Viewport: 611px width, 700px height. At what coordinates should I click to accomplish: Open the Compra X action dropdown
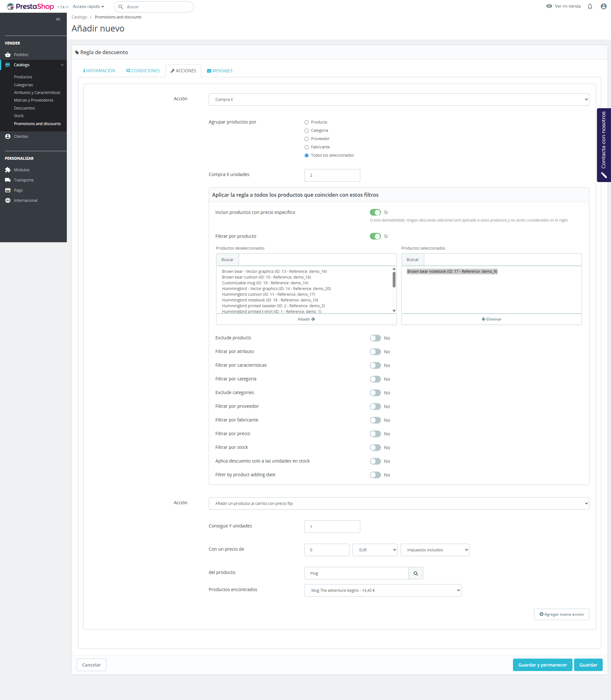(x=398, y=100)
